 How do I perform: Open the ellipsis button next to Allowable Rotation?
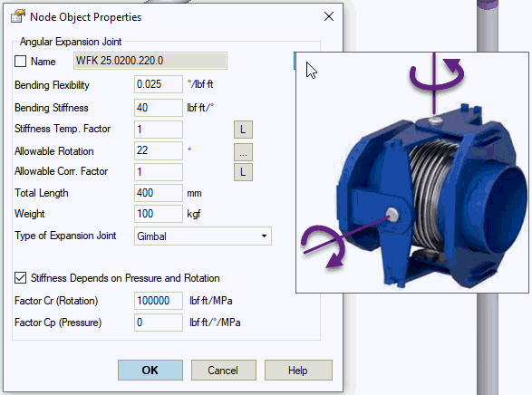pos(243,152)
